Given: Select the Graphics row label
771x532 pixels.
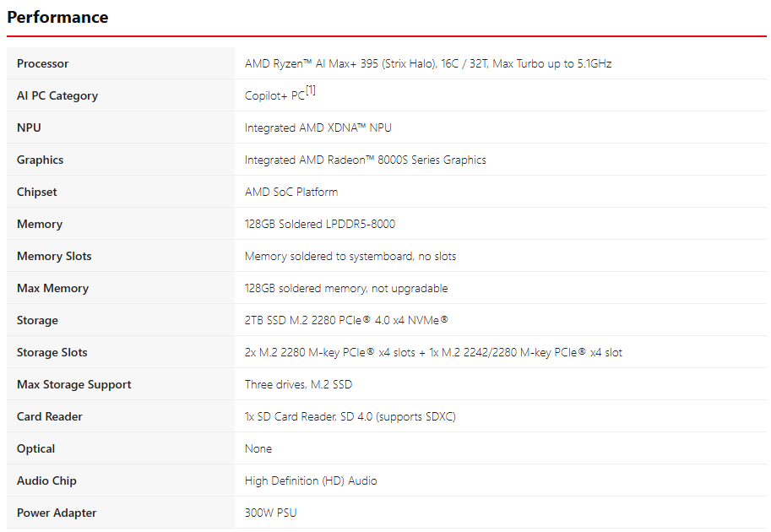Looking at the screenshot, I should [40, 160].
